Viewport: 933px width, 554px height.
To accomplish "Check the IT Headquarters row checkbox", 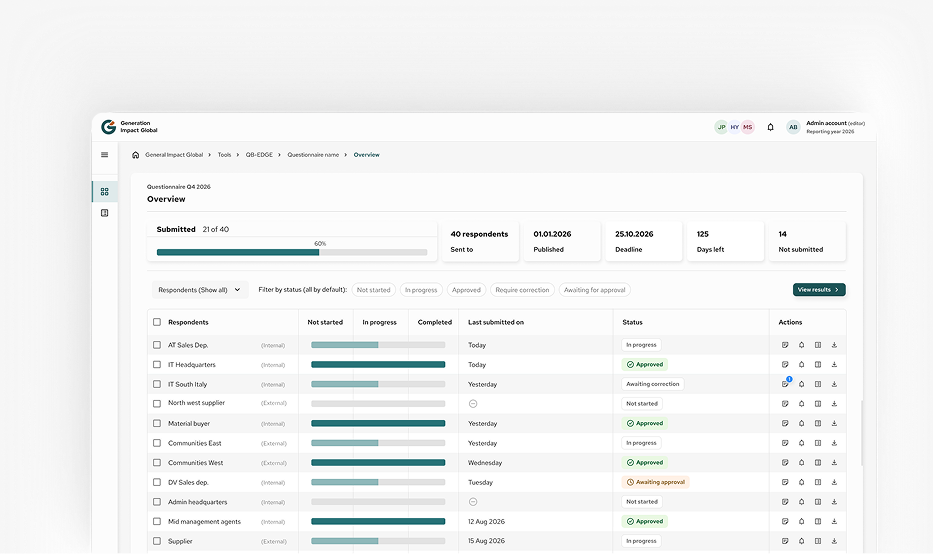I will pos(157,365).
